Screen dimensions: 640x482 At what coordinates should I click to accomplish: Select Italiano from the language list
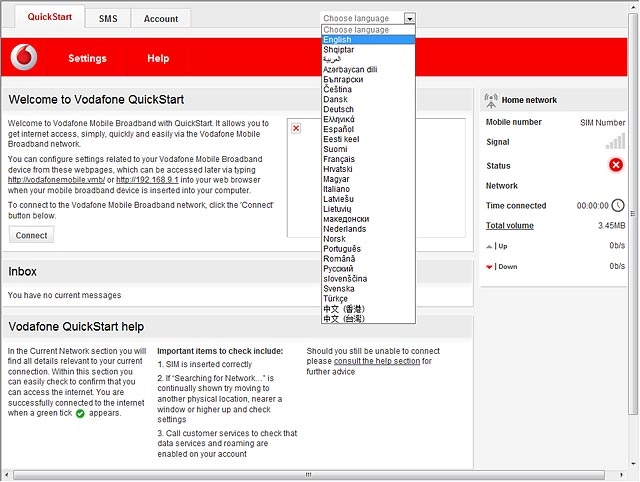click(x=368, y=189)
